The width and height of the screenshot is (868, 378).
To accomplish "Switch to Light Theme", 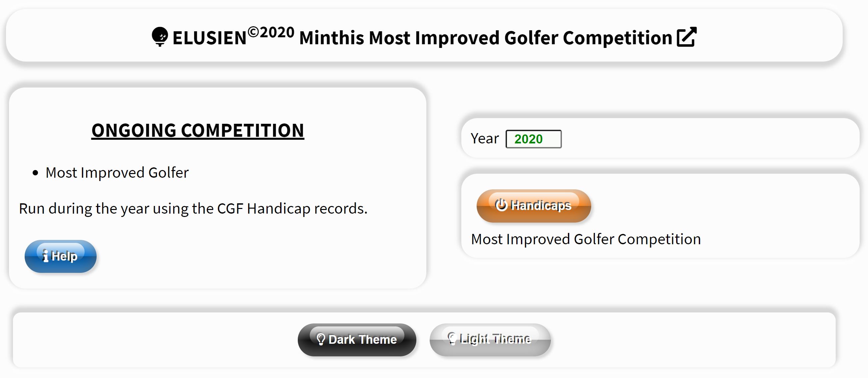I will [x=490, y=340].
